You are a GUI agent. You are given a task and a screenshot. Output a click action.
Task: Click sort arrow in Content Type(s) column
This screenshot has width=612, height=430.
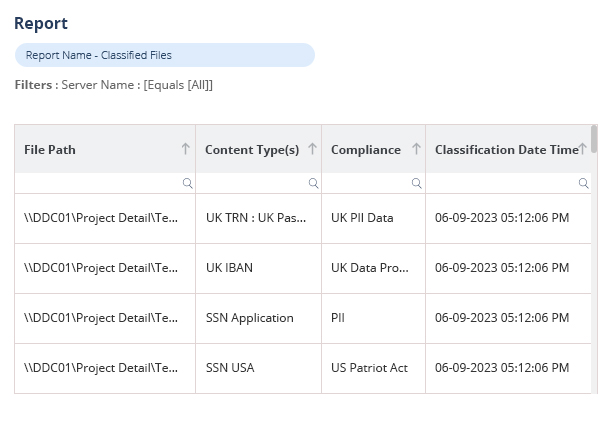312,149
